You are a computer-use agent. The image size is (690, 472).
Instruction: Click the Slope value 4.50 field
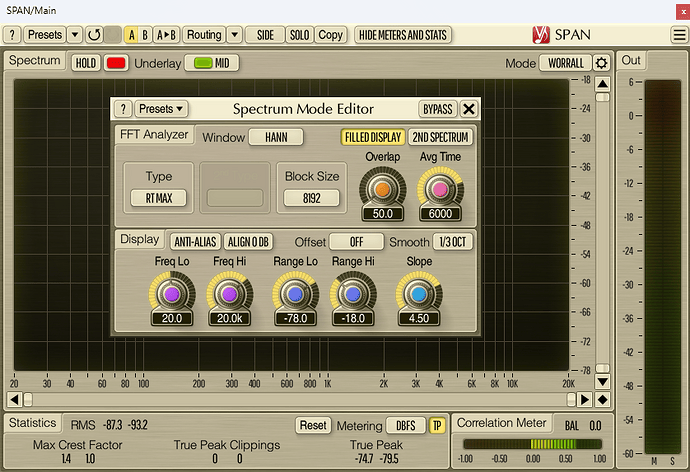pyautogui.click(x=418, y=318)
